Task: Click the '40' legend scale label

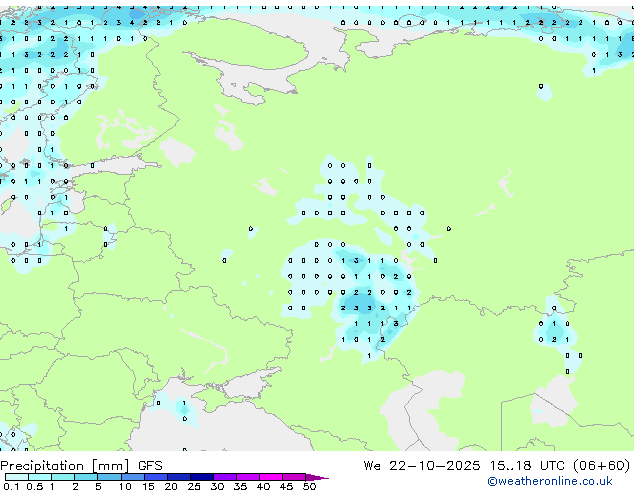Action: pos(263,486)
